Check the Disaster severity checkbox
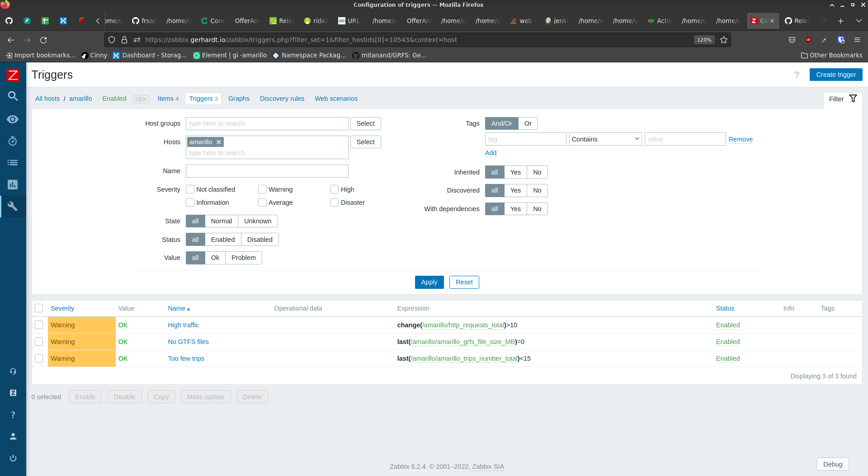 [335, 203]
